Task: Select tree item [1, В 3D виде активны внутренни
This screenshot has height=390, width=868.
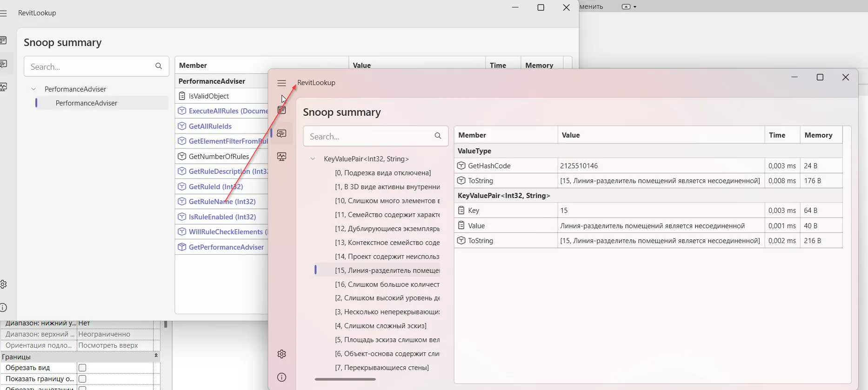Action: 387,187
